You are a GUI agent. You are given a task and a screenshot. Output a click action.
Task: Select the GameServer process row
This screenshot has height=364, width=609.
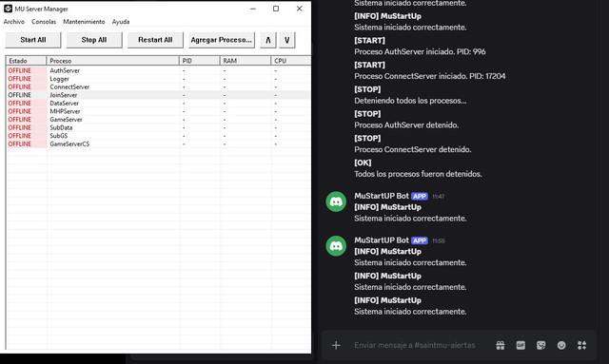[159, 120]
